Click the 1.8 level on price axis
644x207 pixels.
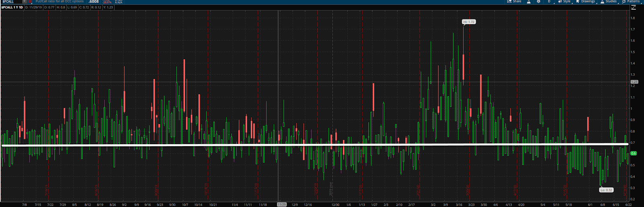633,18
